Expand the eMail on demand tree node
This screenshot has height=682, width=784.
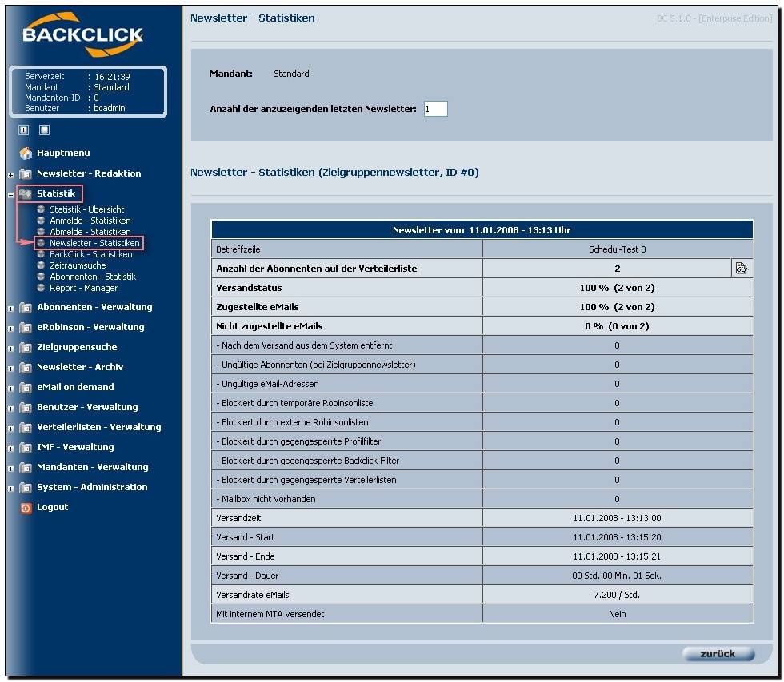[x=11, y=389]
